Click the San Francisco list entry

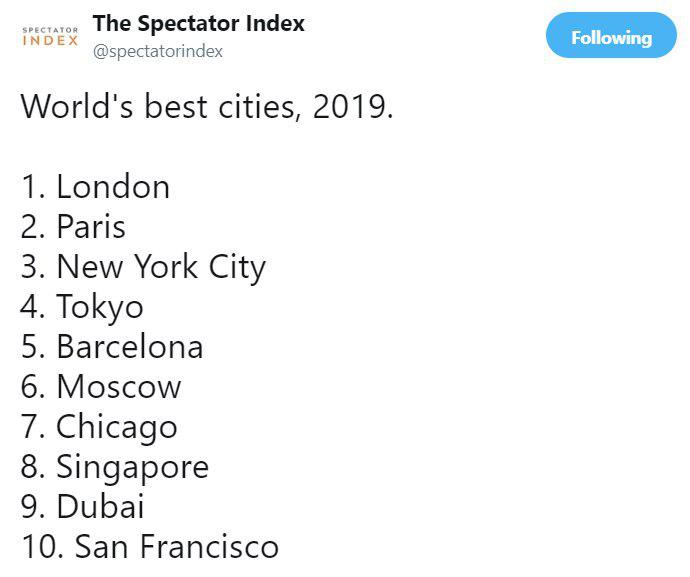(150, 546)
